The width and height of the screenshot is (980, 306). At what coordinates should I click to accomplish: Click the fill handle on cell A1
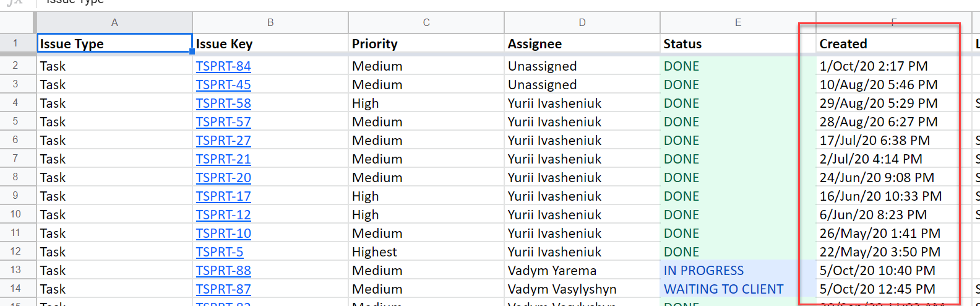(192, 51)
